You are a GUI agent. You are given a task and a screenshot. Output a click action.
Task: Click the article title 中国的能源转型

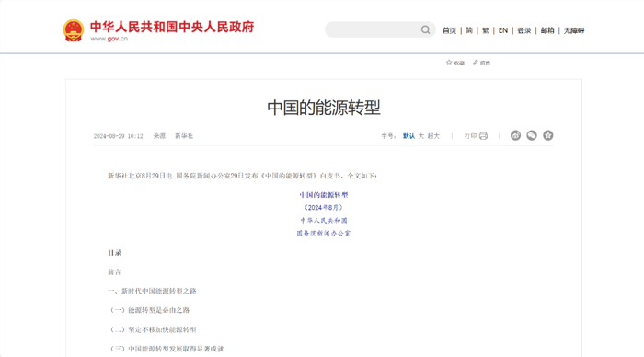324,108
